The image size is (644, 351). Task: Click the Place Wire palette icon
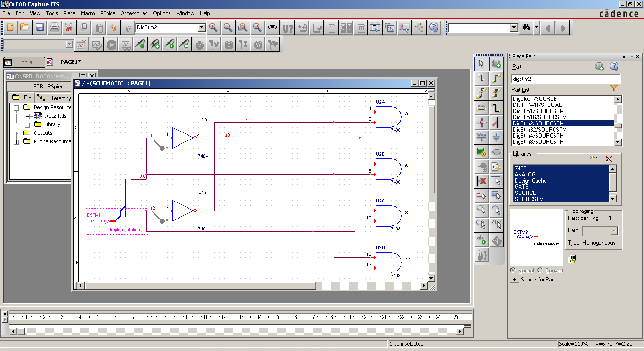pos(482,79)
